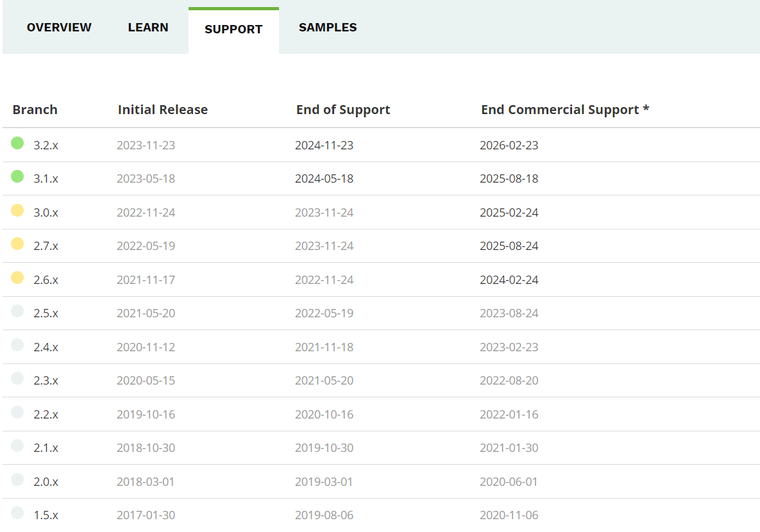760x532 pixels.
Task: Click commercial support end date 2020-11-06
Action: pyautogui.click(x=509, y=515)
